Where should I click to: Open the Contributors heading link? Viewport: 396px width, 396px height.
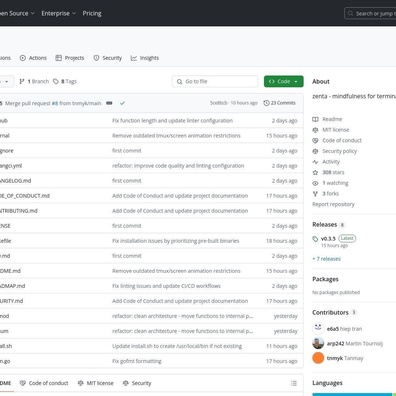(x=330, y=312)
